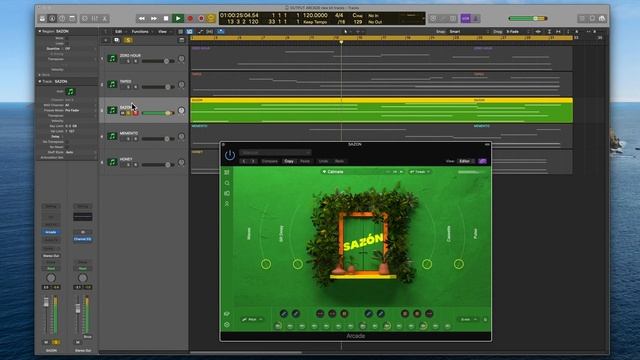Open the Loop Browser icon
Viewport: 640px width, 360px height.
pos(602,18)
